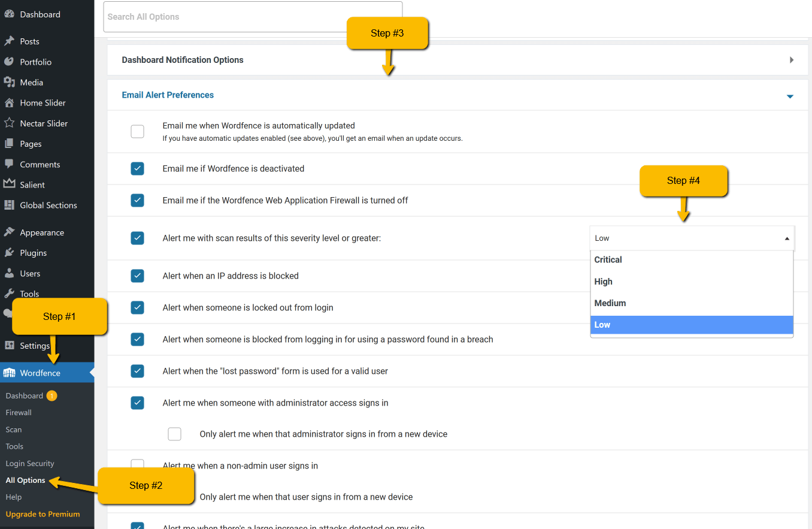Uncheck alert when someone is locked out

[138, 307]
